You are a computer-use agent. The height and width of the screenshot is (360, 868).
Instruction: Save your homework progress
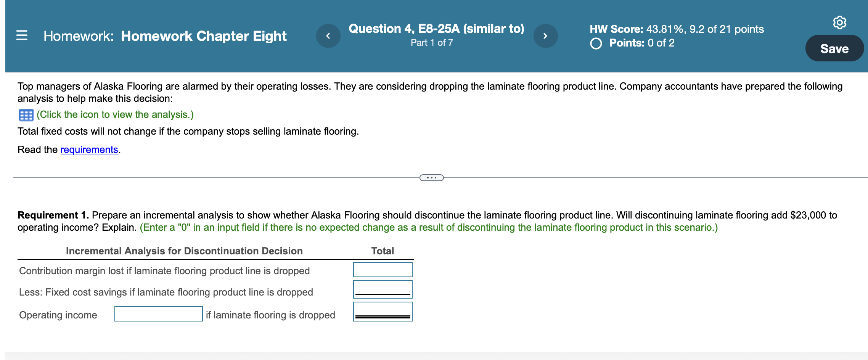coord(834,48)
